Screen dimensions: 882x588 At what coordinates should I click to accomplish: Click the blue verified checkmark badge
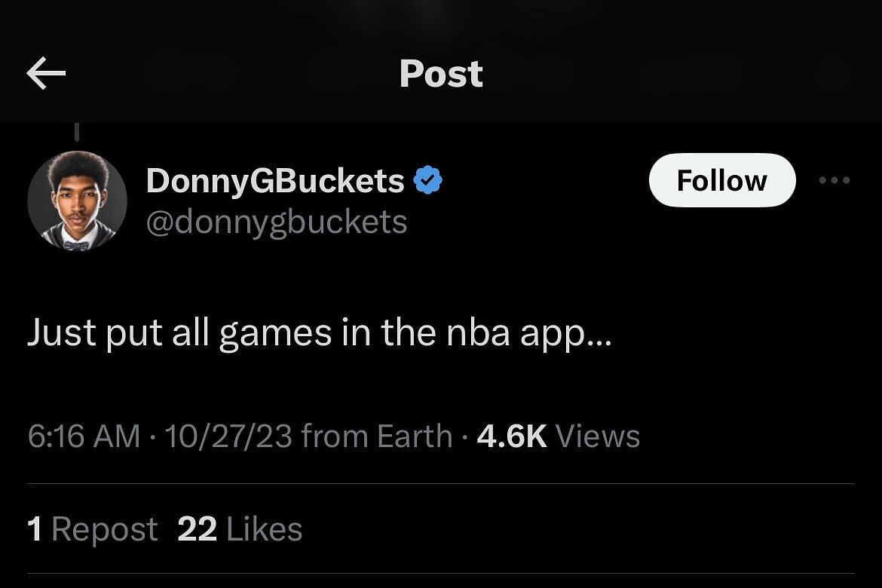click(x=428, y=181)
